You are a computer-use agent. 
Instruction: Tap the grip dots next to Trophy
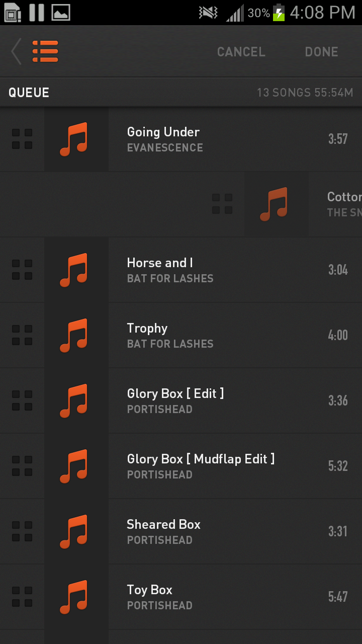click(22, 335)
